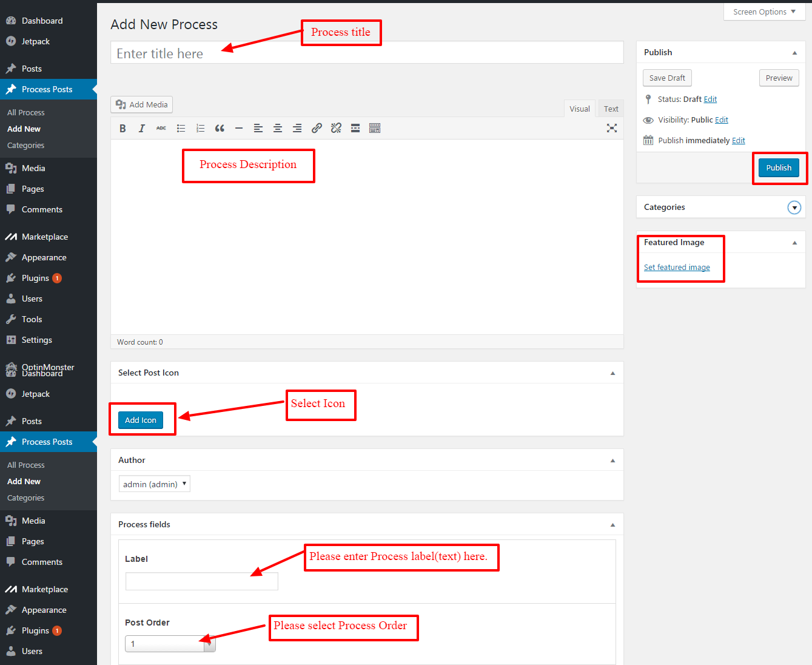The width and height of the screenshot is (812, 665).
Task: Focus the Enter title here field
Action: click(367, 53)
